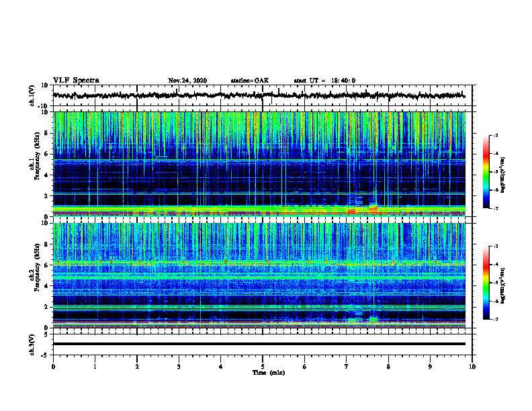
Task: Click the "ch.3(V)" axis label
Action: pyautogui.click(x=32, y=345)
